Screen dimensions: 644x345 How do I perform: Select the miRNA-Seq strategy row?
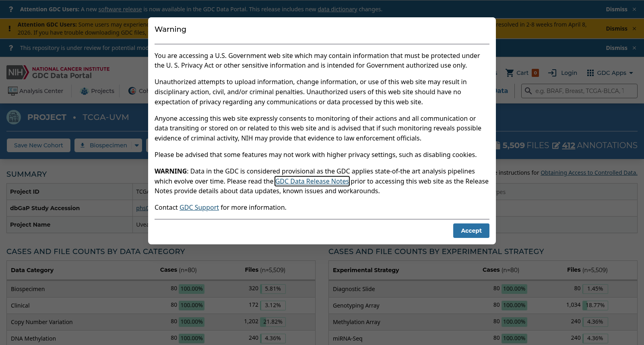(x=483, y=339)
